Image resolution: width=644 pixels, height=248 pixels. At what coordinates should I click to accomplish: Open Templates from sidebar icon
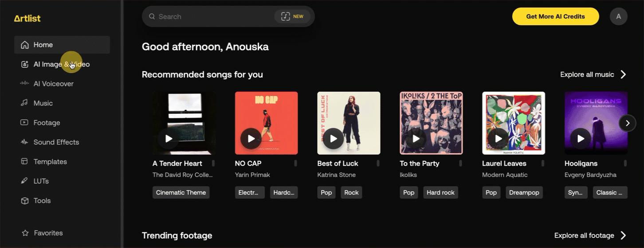point(24,162)
